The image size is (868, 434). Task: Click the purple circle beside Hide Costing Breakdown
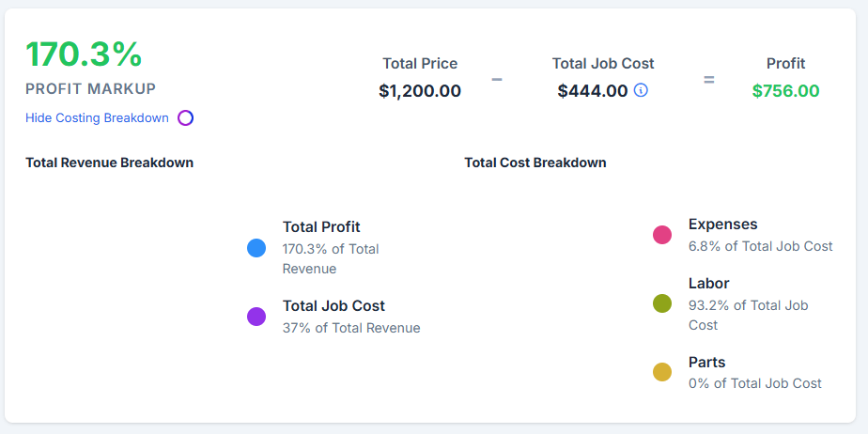[185, 118]
